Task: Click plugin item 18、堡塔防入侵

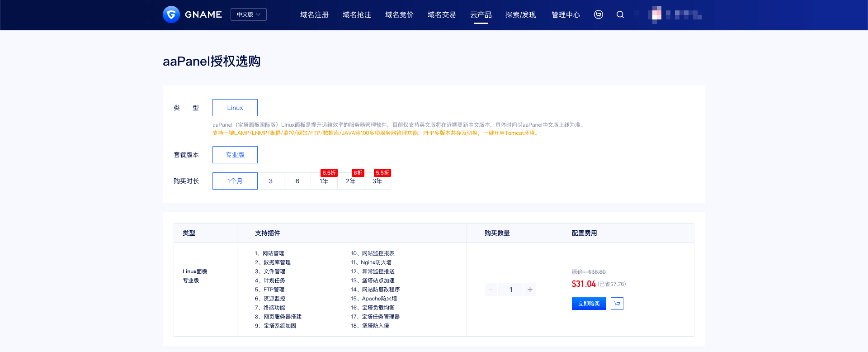Action: click(x=370, y=326)
